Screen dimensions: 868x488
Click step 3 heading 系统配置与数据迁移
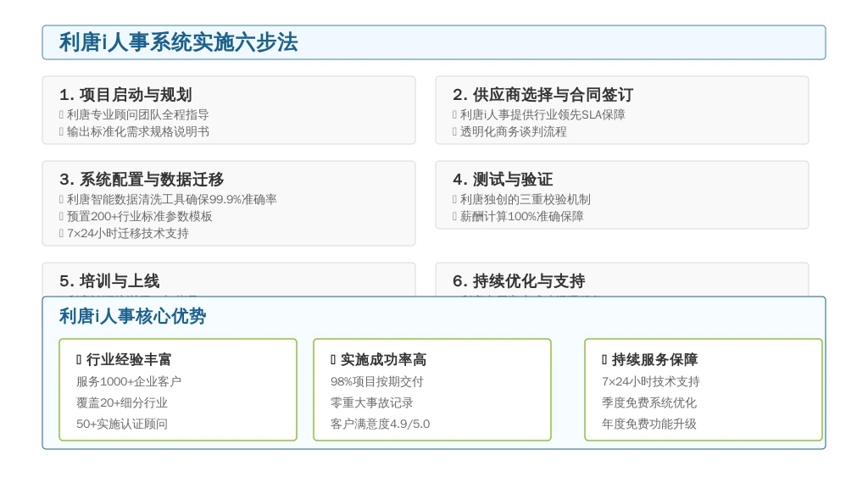[142, 180]
